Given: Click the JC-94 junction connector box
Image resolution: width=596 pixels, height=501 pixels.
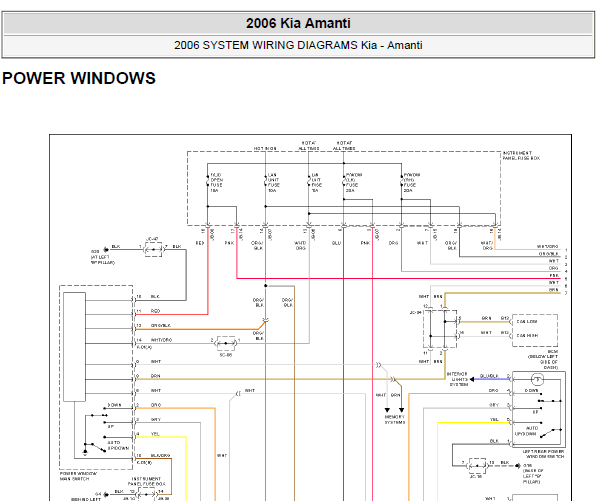Looking at the screenshot, I should point(440,329).
